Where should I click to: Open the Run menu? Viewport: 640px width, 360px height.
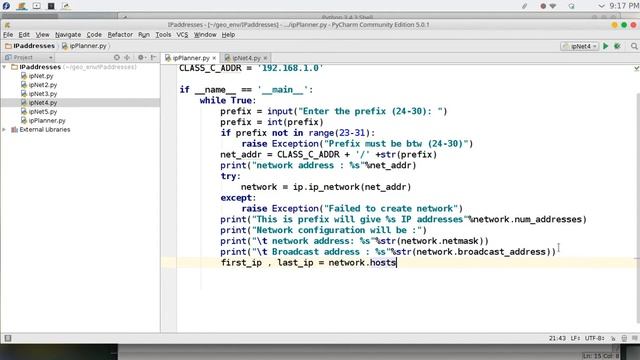coord(144,35)
